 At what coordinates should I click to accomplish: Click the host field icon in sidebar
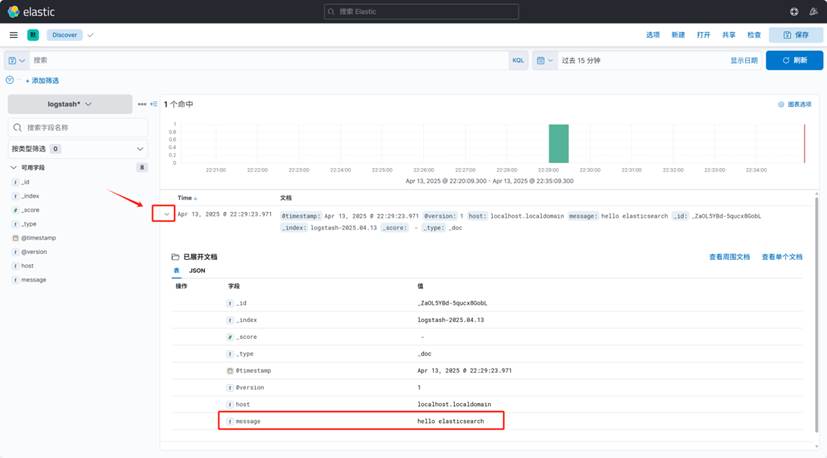point(15,266)
